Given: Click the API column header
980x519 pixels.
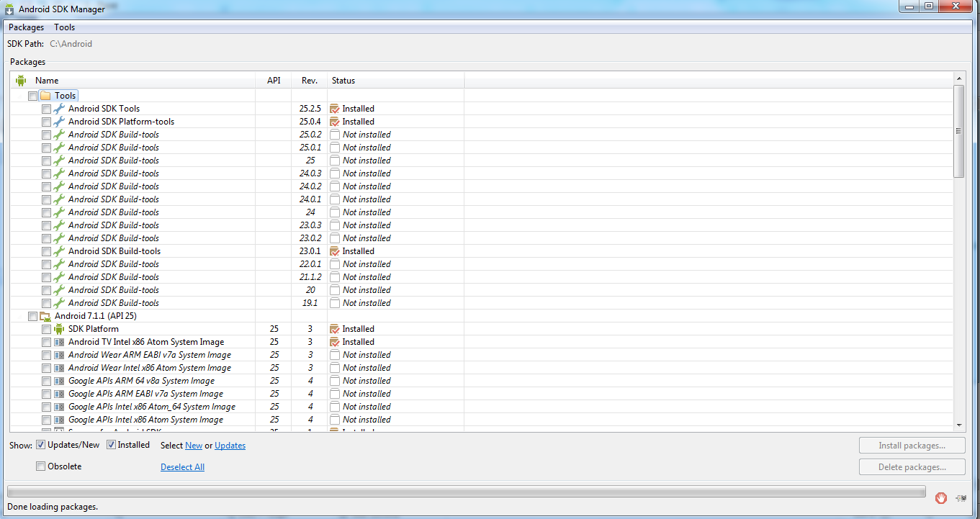Looking at the screenshot, I should [274, 81].
